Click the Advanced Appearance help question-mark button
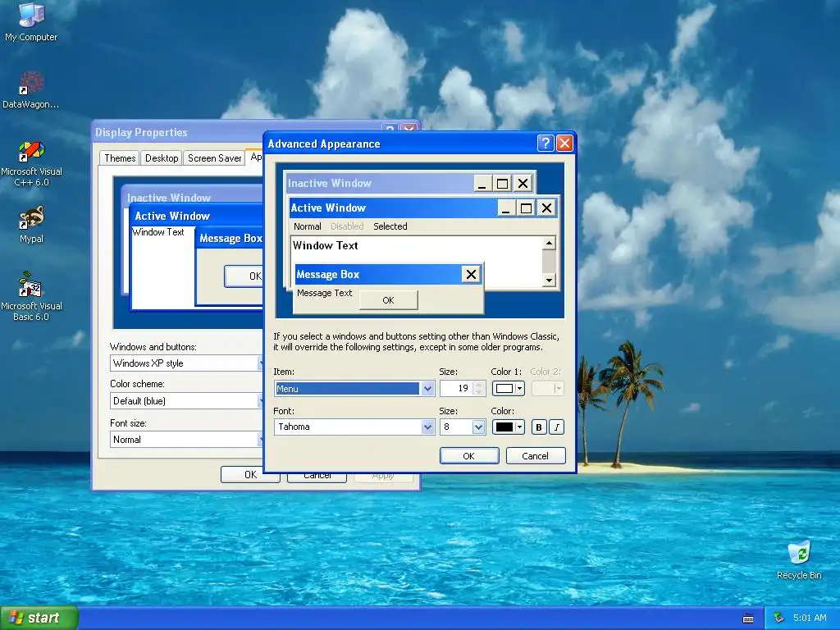This screenshot has width=840, height=630. 545,143
